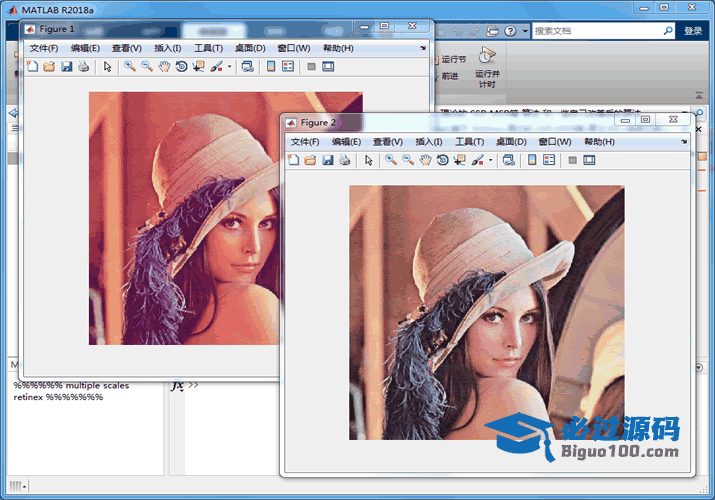The image size is (715, 500).
Task: Select Brush data tool in Figure 2
Action: 477,160
